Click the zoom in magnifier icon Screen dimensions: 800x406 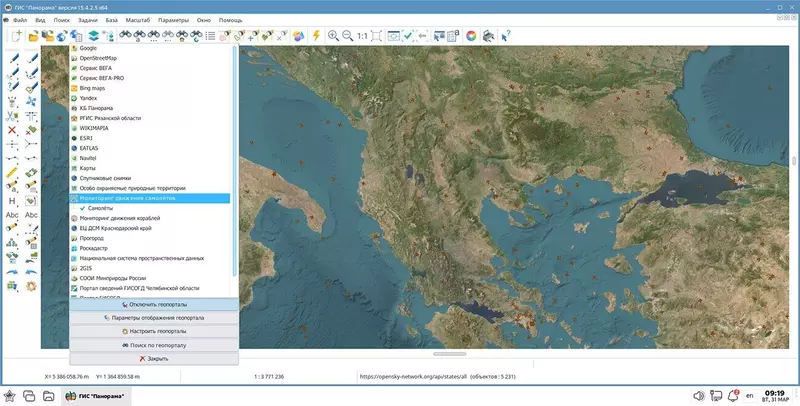point(334,36)
